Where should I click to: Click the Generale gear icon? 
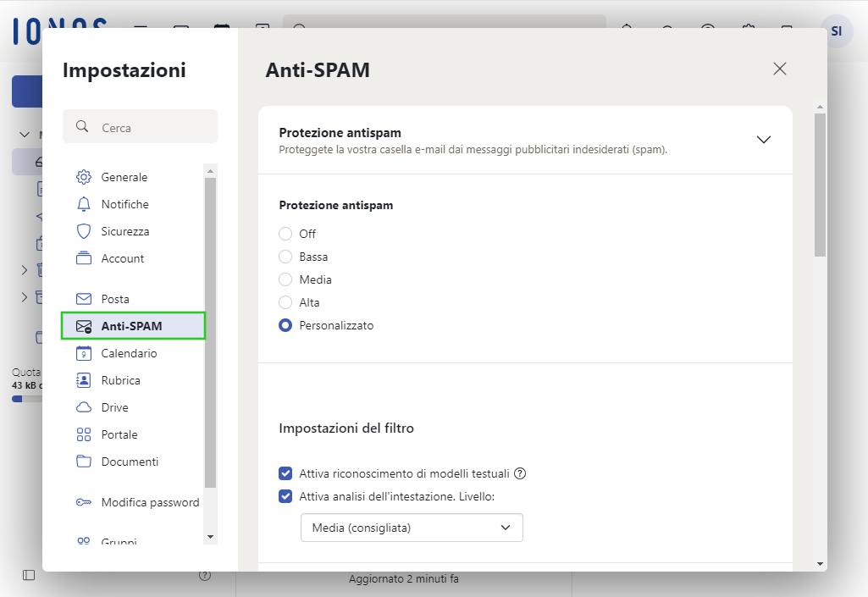pyautogui.click(x=84, y=177)
